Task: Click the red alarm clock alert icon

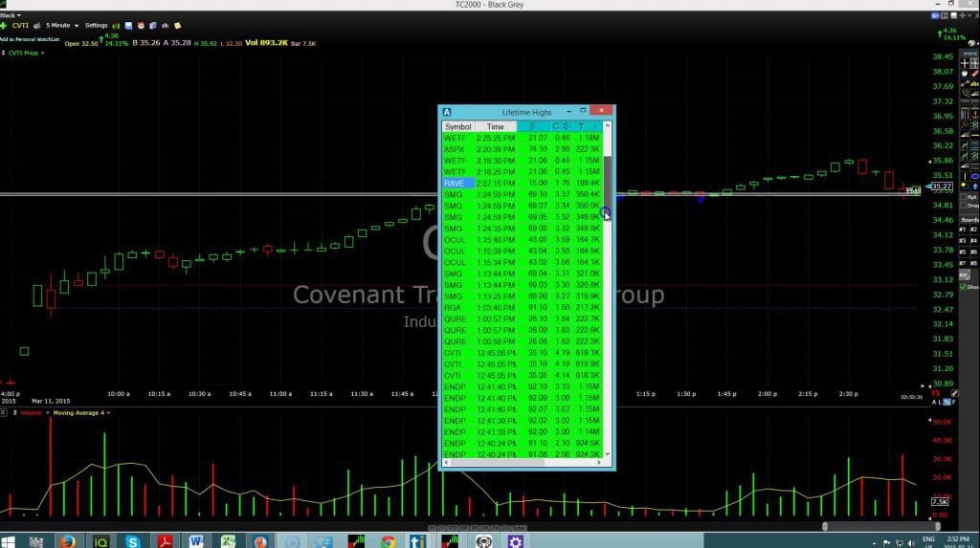Action: coord(141,26)
